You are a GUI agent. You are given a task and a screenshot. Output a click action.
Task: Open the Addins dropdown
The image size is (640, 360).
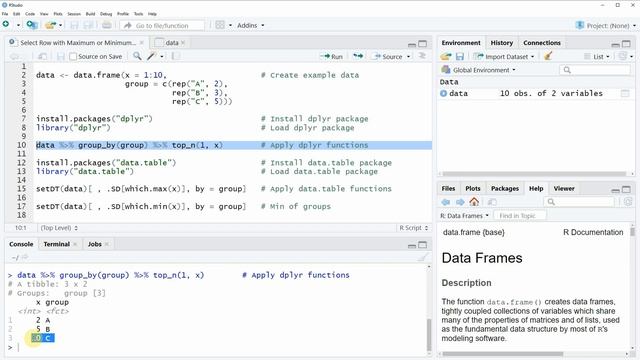tap(251, 25)
